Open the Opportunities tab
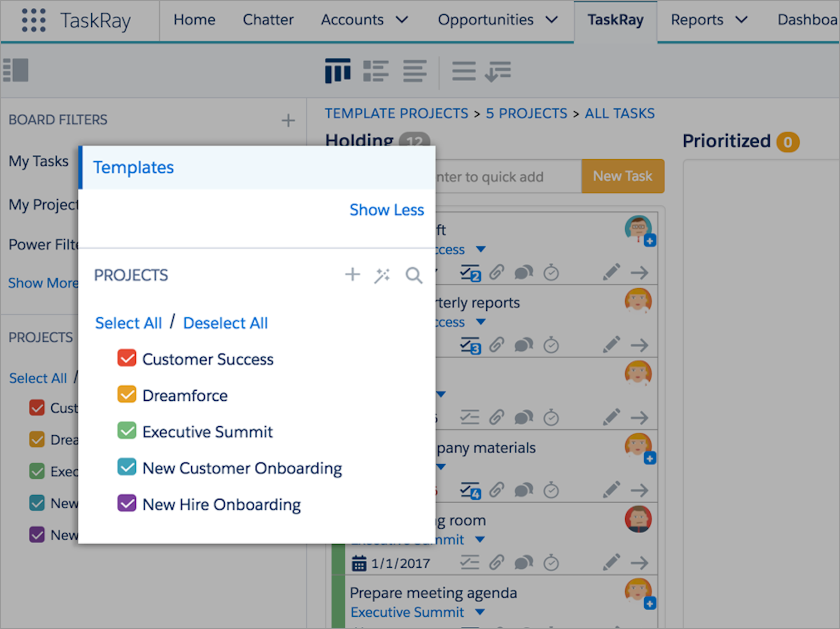This screenshot has height=629, width=840. 485,20
